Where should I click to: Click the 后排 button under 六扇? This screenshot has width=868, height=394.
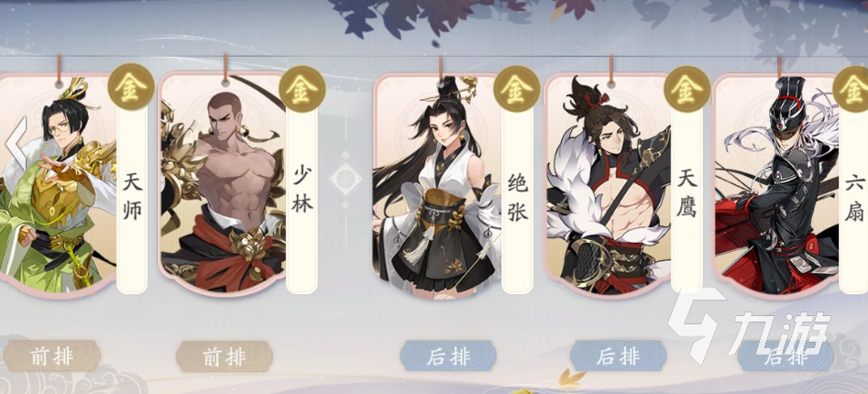pyautogui.click(x=786, y=356)
